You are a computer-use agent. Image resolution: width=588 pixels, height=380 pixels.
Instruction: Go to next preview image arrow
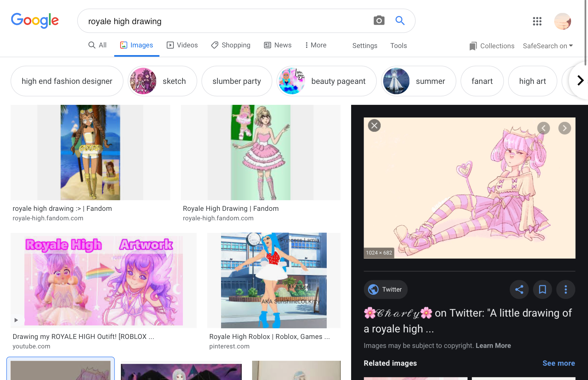point(564,128)
